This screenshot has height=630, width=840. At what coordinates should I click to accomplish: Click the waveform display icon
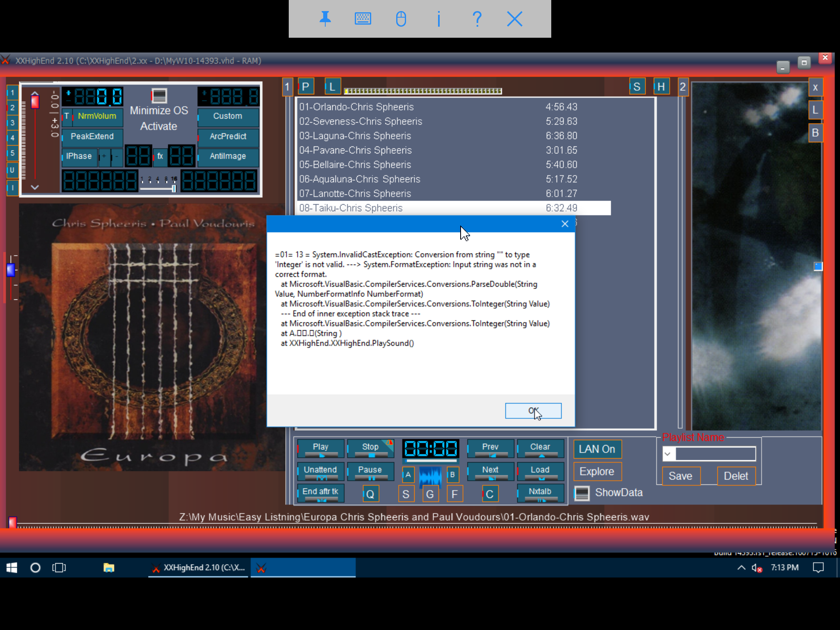point(430,475)
